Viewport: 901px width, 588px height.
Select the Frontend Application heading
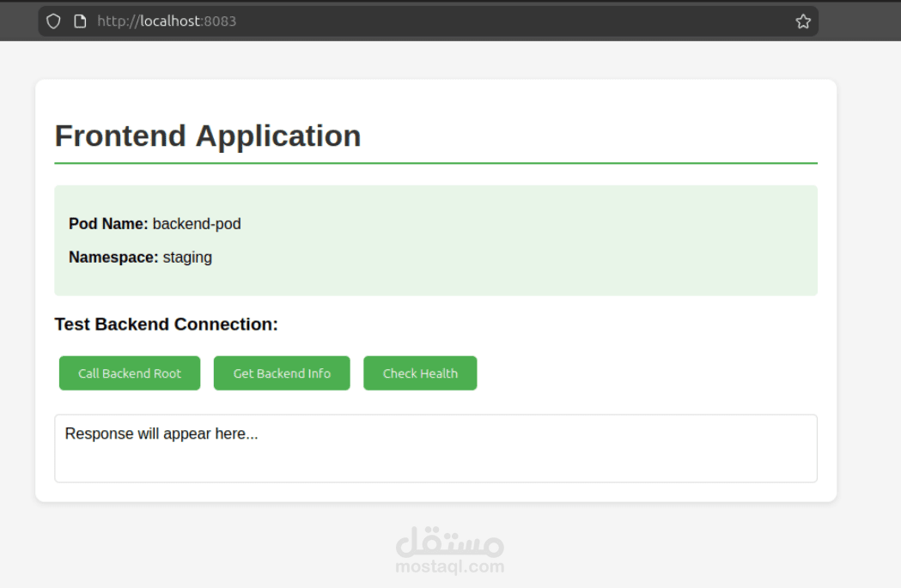click(x=208, y=136)
